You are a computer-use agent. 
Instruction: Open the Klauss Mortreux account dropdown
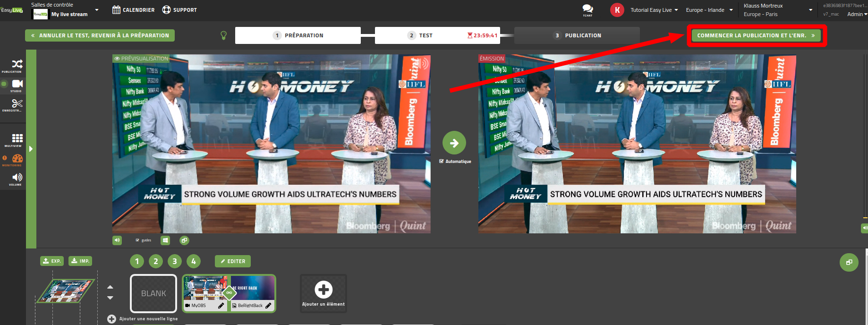(x=778, y=10)
